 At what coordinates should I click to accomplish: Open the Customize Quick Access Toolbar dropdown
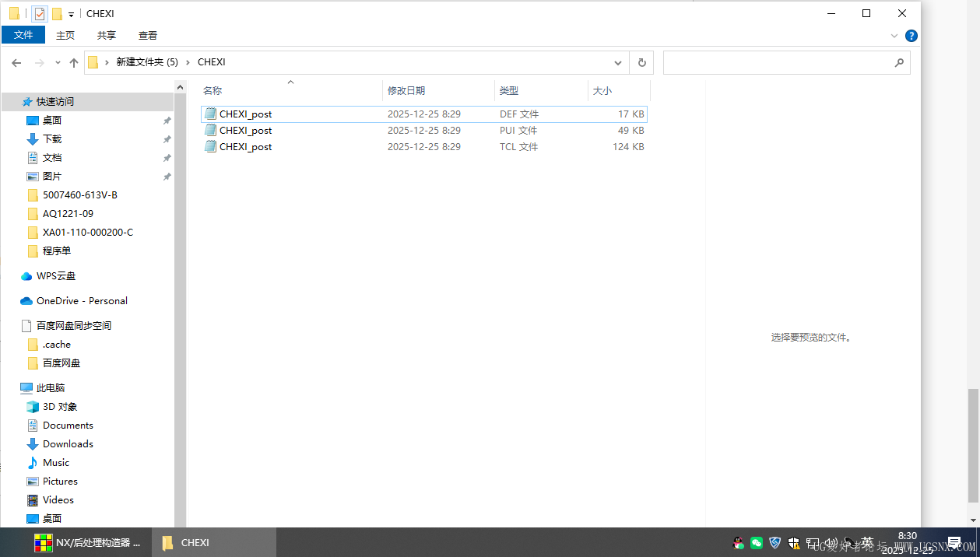click(71, 14)
